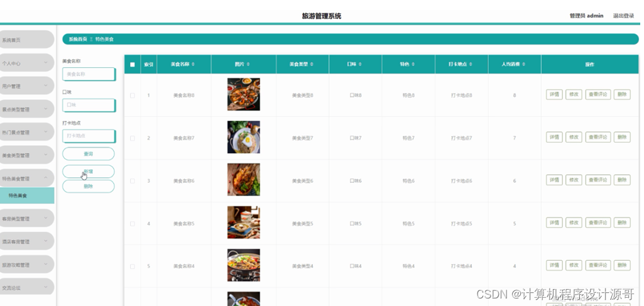644x306 pixels.
Task: Click cell text 美食类型8
Action: coord(303,96)
